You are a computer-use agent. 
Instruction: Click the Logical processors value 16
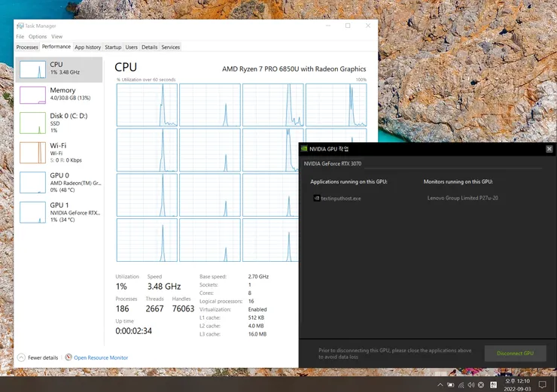pyautogui.click(x=251, y=301)
